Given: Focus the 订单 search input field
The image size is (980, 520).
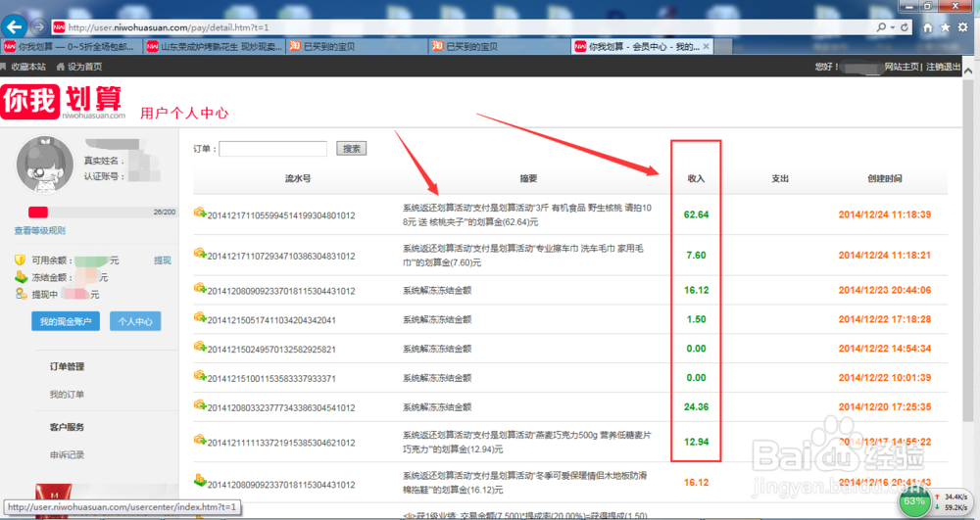Looking at the screenshot, I should 273,149.
